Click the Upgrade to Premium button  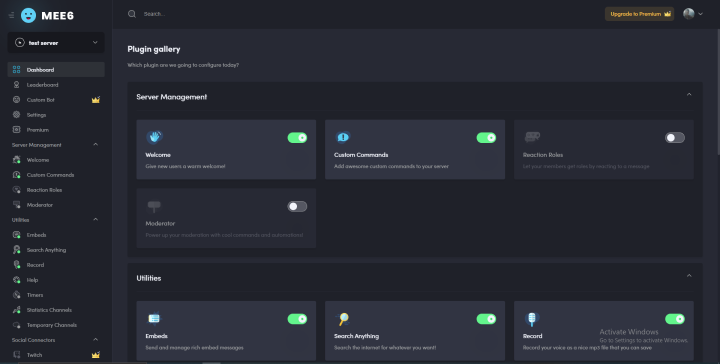(639, 14)
